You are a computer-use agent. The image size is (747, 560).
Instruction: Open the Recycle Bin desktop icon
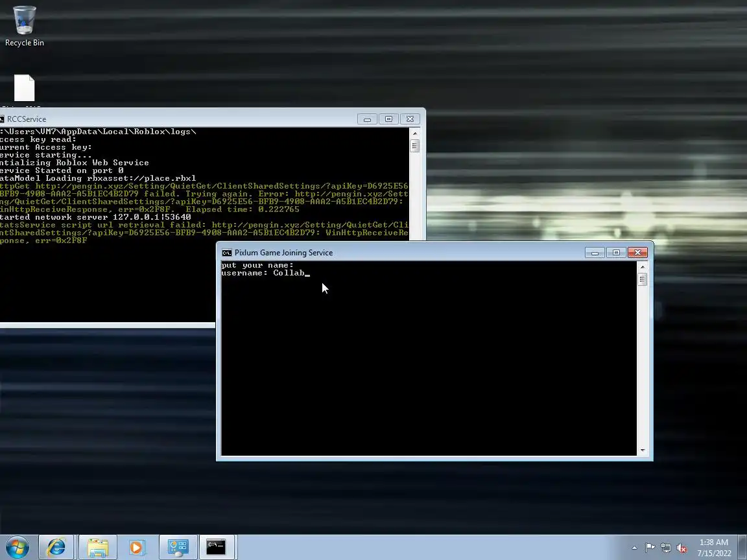tap(24, 26)
